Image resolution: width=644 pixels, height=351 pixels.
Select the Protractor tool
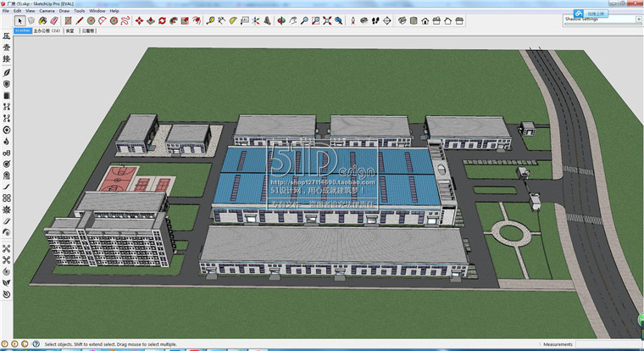click(x=233, y=20)
